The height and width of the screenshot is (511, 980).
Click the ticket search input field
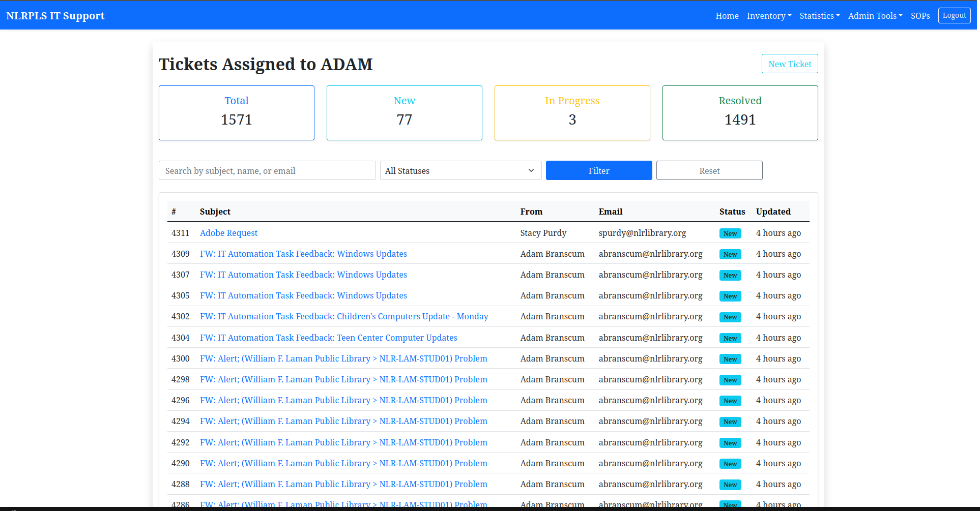coord(267,171)
